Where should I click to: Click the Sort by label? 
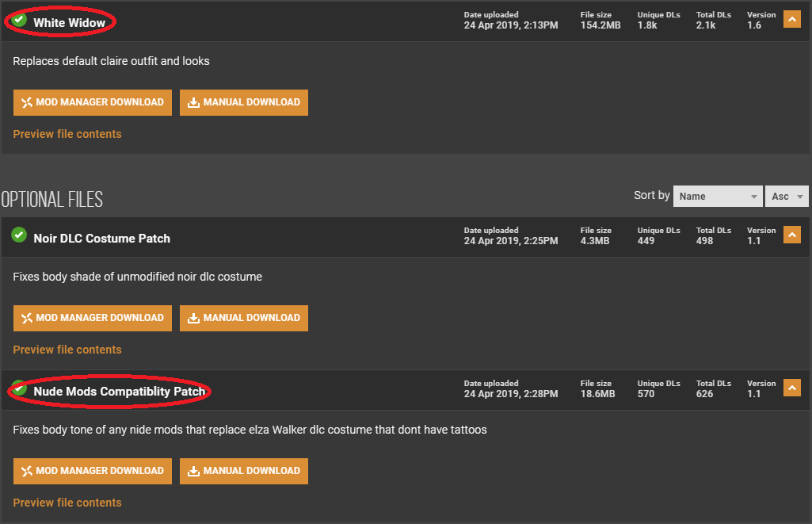(651, 195)
